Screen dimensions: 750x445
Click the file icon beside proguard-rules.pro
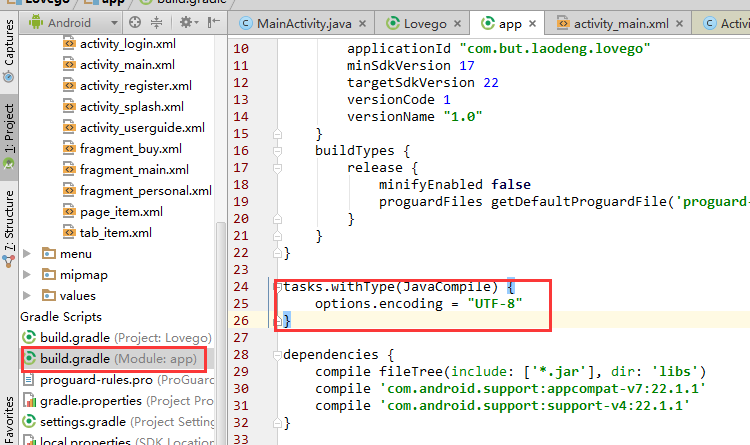tap(29, 379)
